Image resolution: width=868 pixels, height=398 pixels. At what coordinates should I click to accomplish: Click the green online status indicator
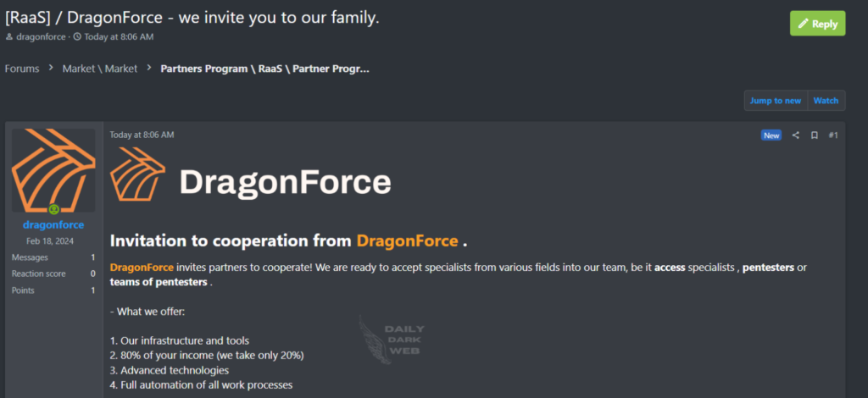click(x=53, y=209)
